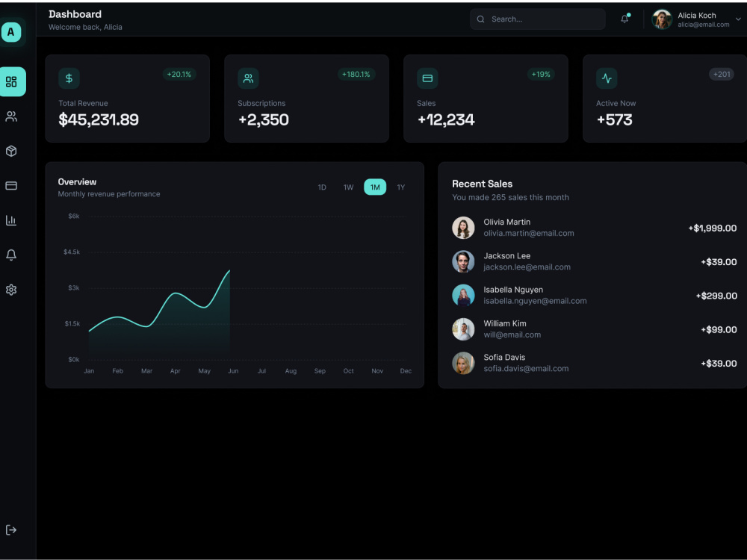Click the +573 active now value
The image size is (747, 560).
pos(615,119)
